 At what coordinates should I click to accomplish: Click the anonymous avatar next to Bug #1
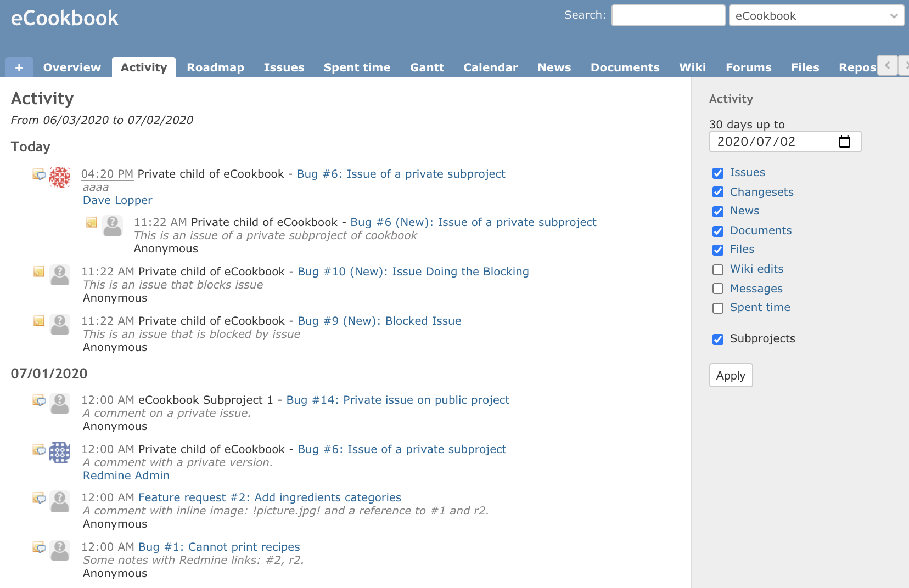[60, 550]
